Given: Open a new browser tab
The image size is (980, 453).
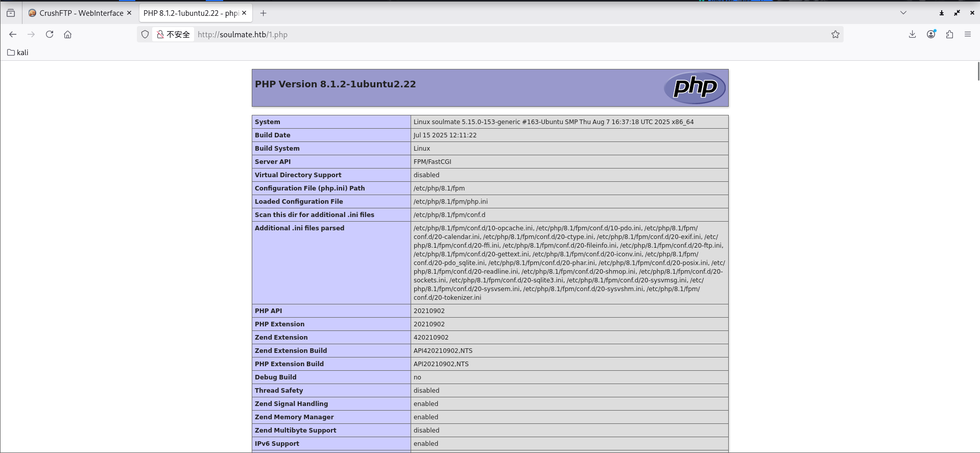Looking at the screenshot, I should [x=263, y=13].
